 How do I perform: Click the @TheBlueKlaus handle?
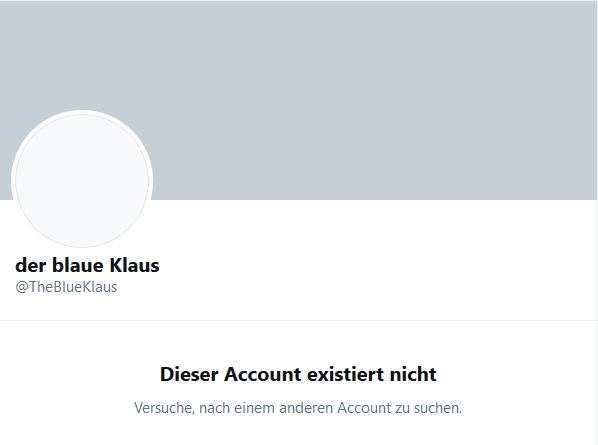(x=66, y=287)
